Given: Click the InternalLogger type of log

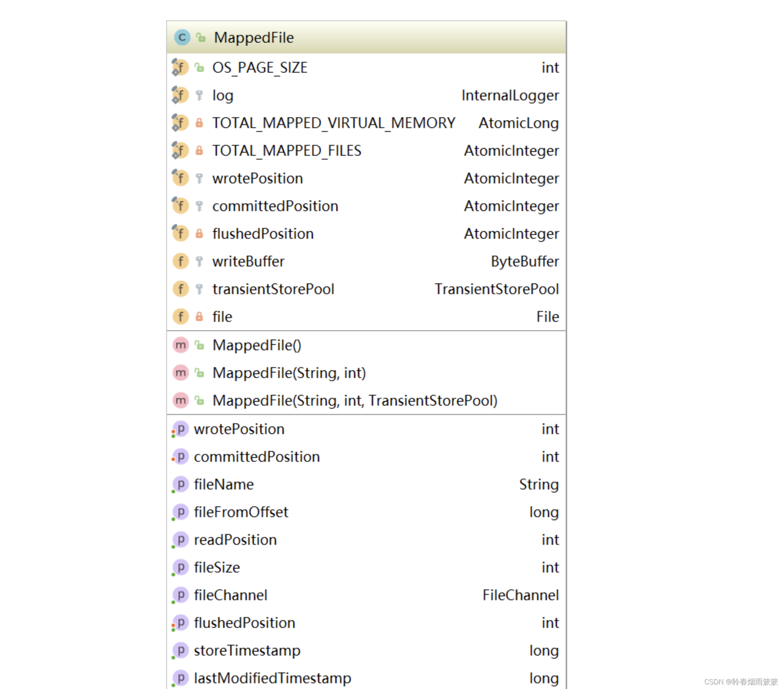Looking at the screenshot, I should 510,95.
